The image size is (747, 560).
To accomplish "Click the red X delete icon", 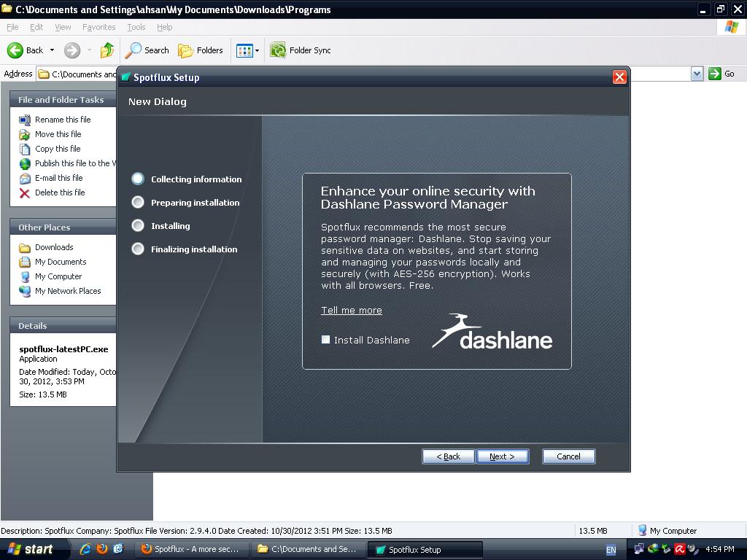I will (25, 192).
